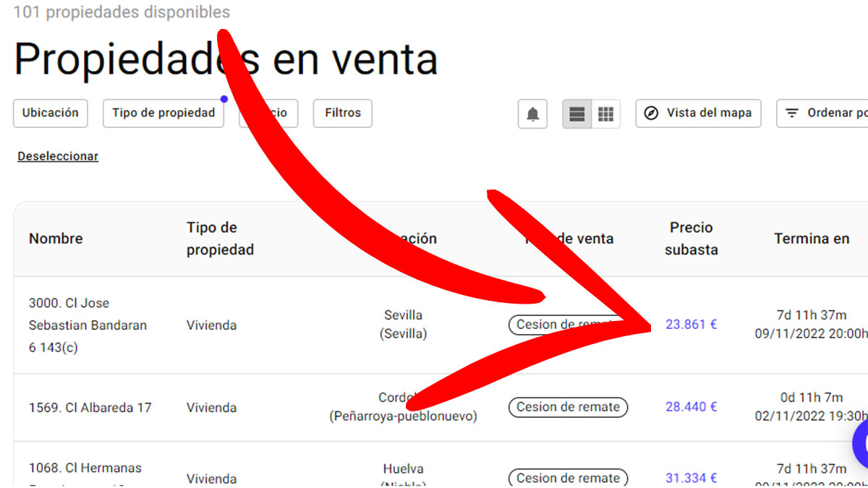Click the auction price "31.334 €"

pyautogui.click(x=690, y=478)
